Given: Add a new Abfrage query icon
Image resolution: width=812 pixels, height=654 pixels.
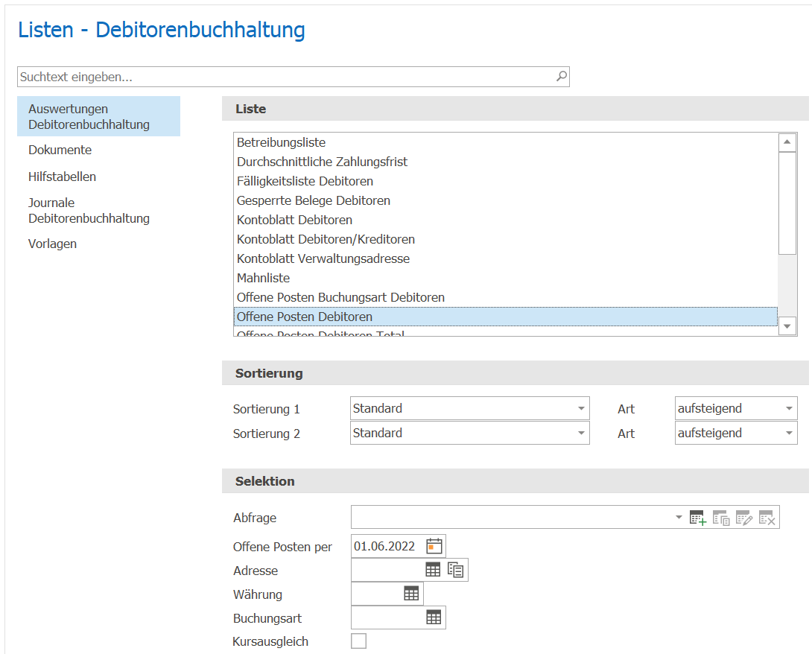Looking at the screenshot, I should 697,517.
